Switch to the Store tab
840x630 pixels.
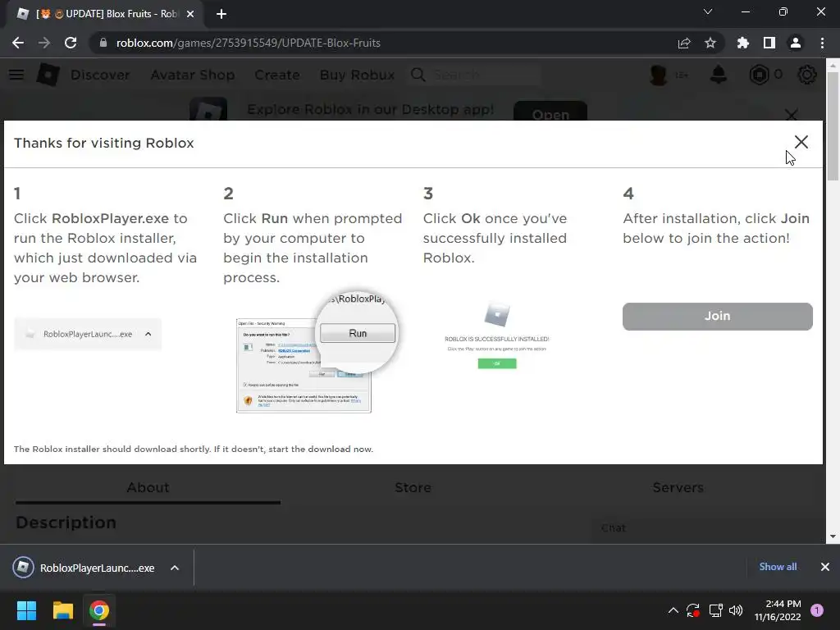pyautogui.click(x=413, y=487)
